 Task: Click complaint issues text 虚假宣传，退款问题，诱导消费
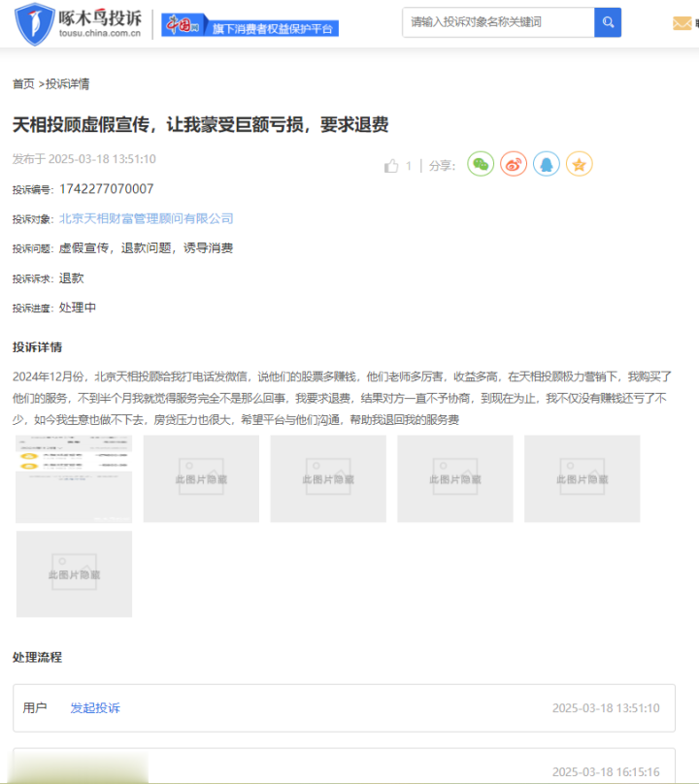(146, 248)
